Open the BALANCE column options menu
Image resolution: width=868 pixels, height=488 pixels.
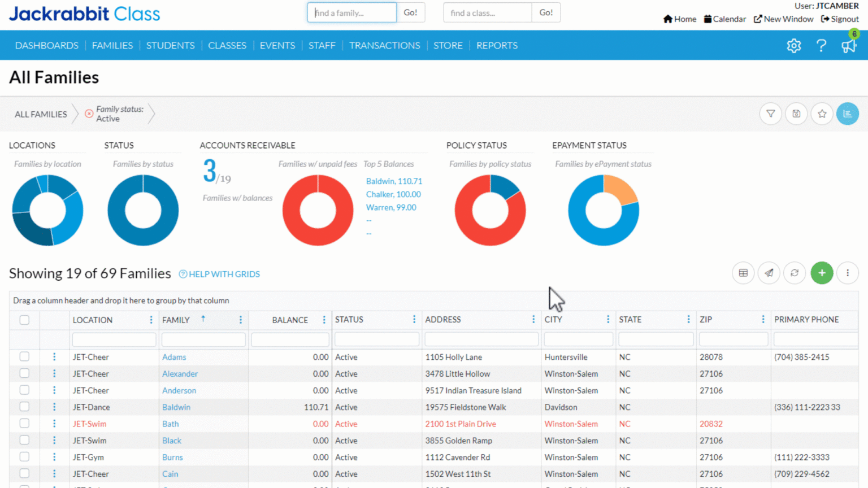coord(324,320)
